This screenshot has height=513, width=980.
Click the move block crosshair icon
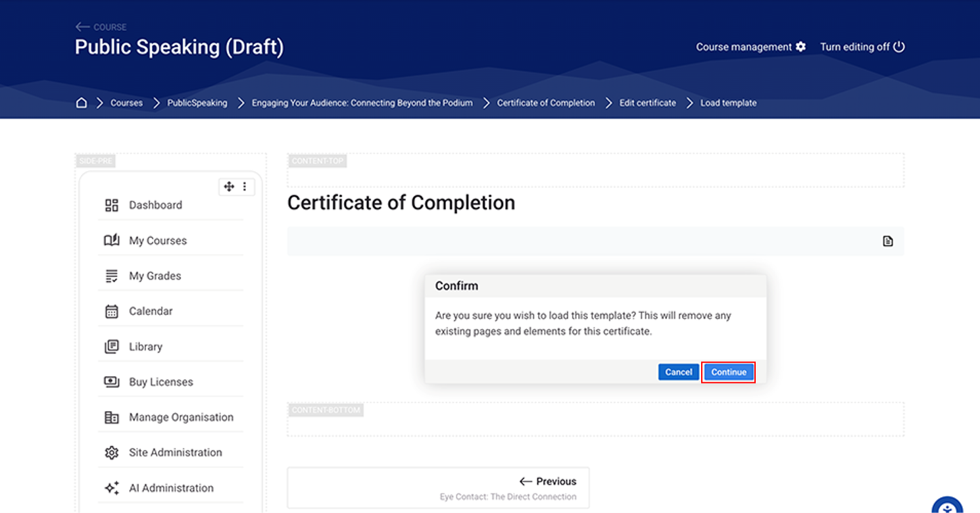point(229,187)
